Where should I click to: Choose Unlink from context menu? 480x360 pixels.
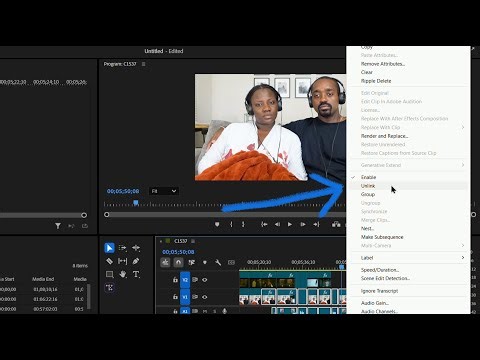pos(407,186)
